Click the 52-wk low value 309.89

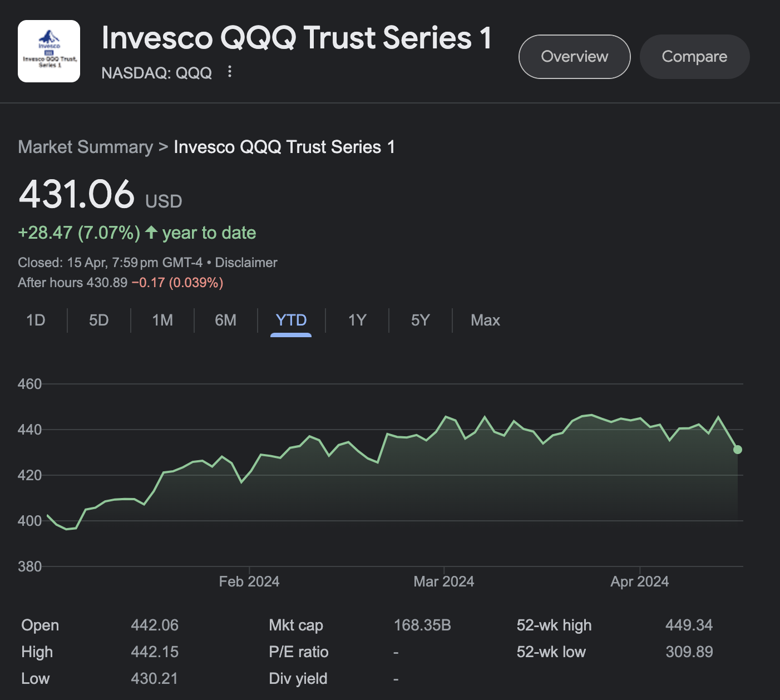(689, 652)
